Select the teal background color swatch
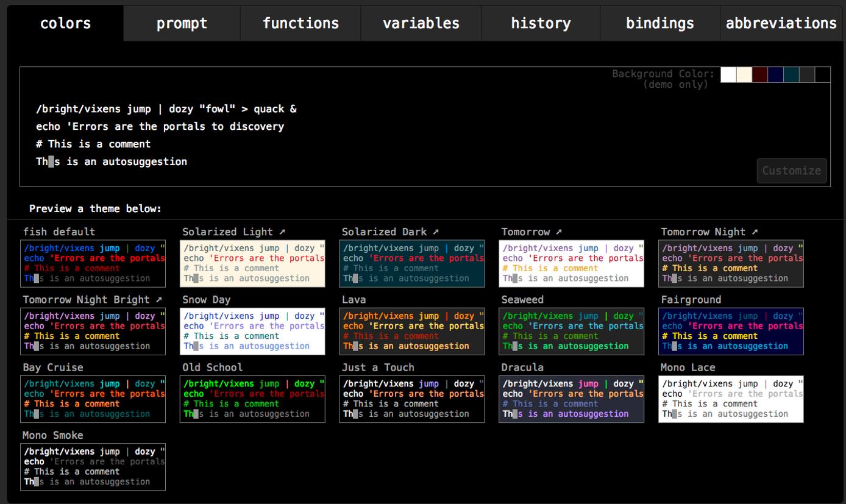Image resolution: width=846 pixels, height=504 pixels. coord(791,74)
